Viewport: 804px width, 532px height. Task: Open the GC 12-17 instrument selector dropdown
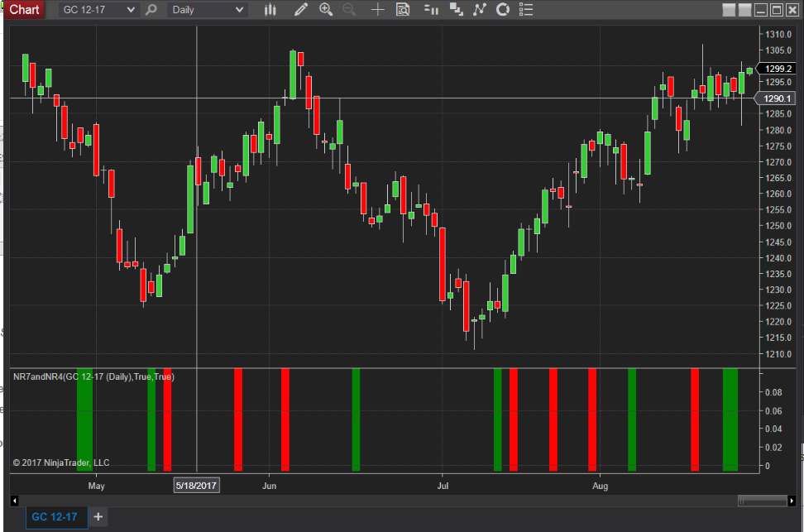(x=98, y=10)
